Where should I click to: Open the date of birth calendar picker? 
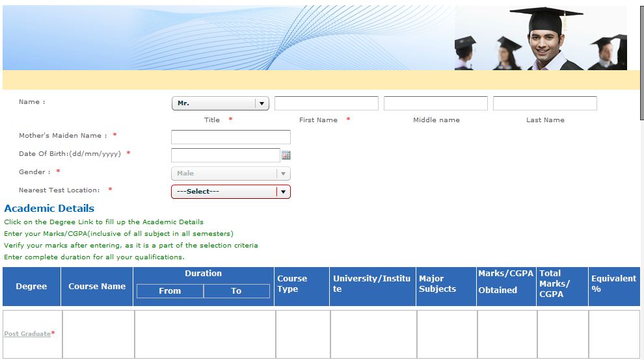click(286, 155)
